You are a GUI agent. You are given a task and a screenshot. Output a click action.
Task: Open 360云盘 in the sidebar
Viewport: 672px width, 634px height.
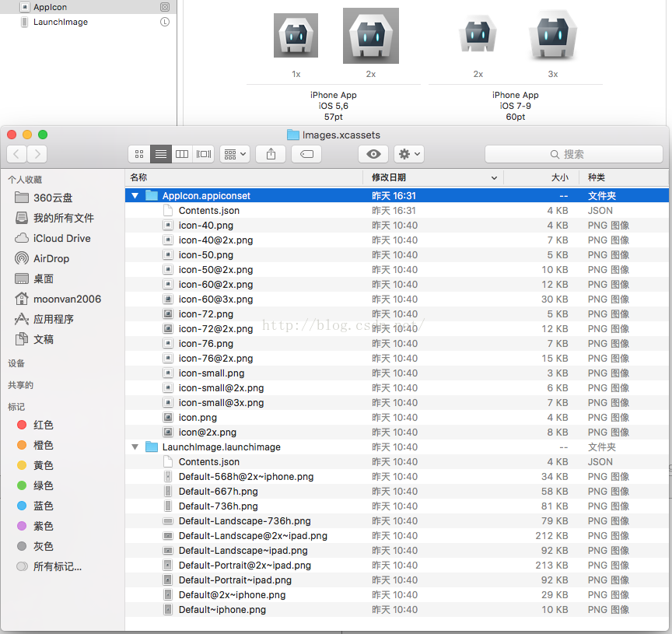click(x=53, y=198)
